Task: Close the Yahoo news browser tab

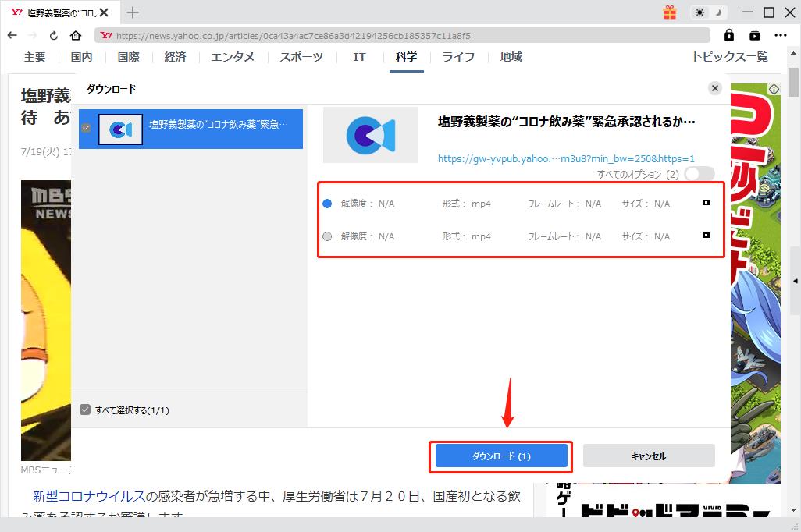Action: pyautogui.click(x=104, y=12)
